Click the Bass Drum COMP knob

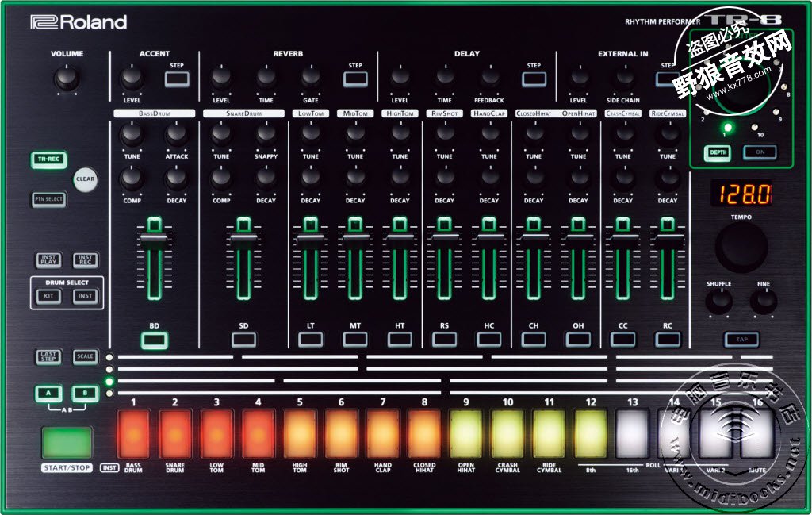[132, 179]
